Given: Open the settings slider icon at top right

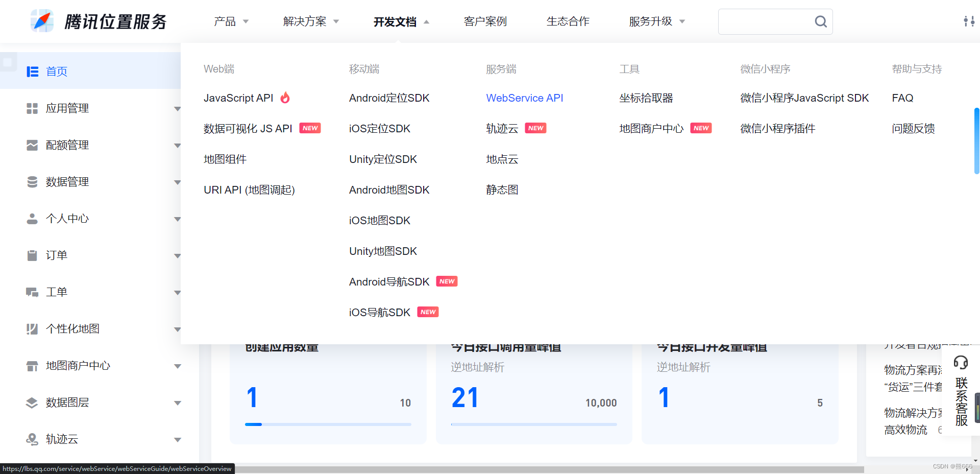Looking at the screenshot, I should click(969, 21).
